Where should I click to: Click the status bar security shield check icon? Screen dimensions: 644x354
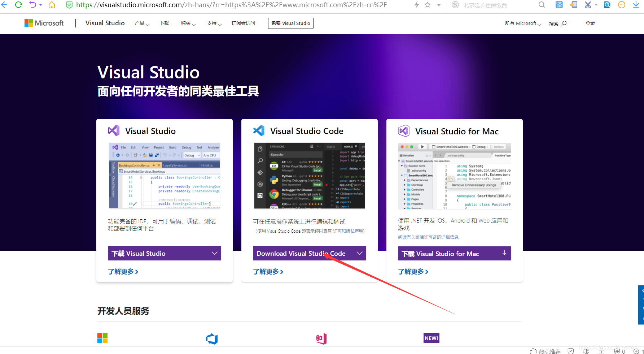point(571,351)
